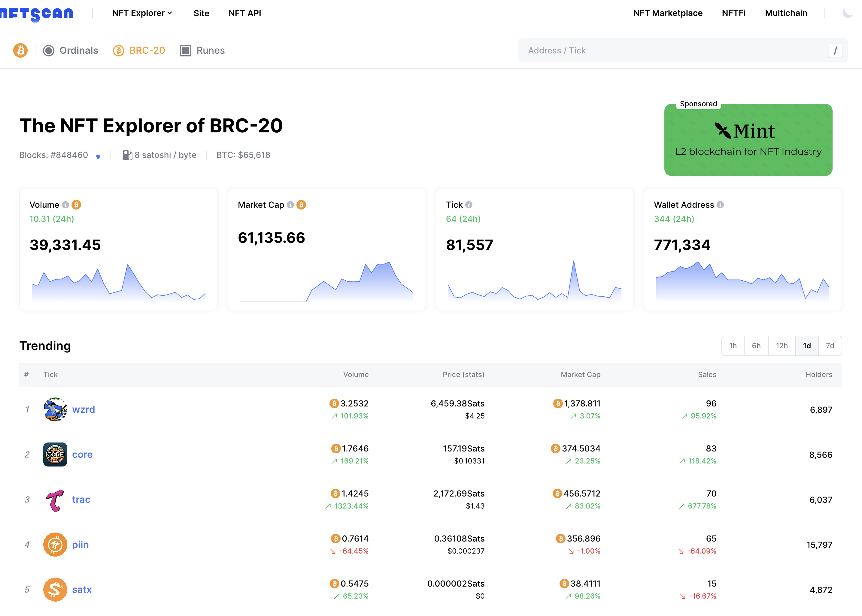Click the sponsored Mint banner

[748, 140]
